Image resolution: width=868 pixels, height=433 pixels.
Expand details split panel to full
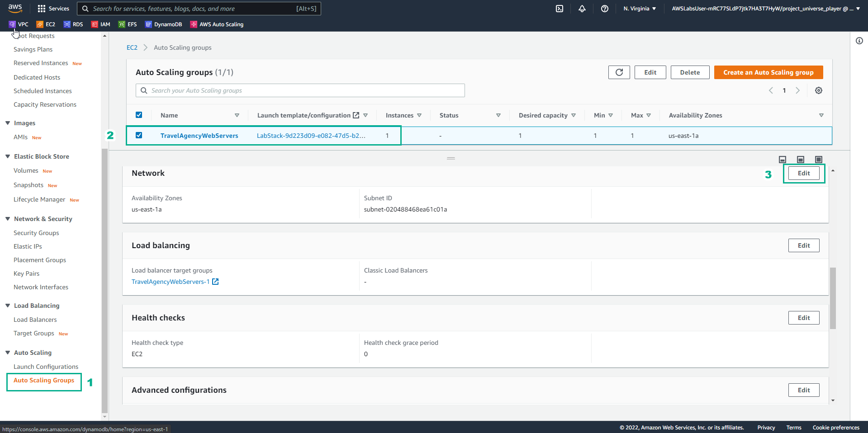(x=819, y=160)
